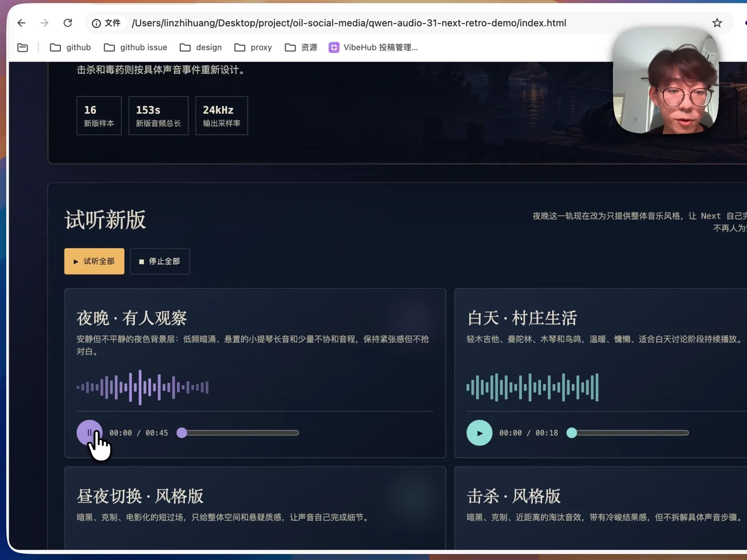Click the 00:00 / 00:45 time readout

139,433
